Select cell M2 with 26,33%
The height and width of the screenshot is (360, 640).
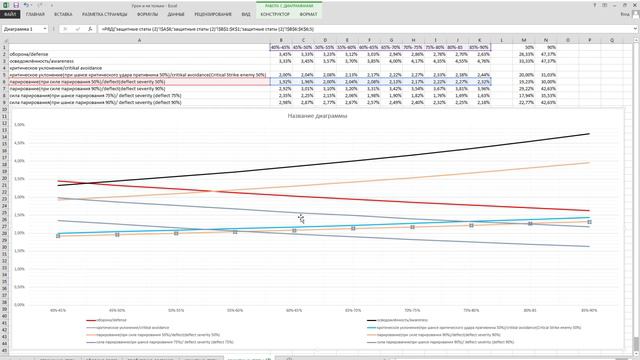pyautogui.click(x=524, y=54)
